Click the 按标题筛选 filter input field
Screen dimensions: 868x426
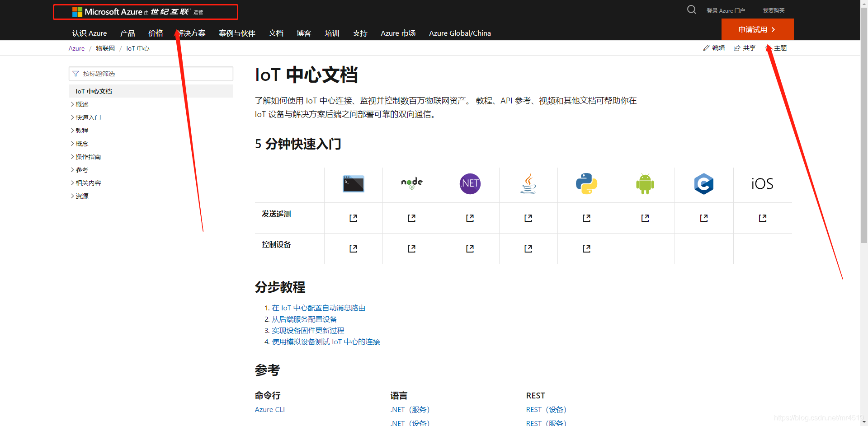151,74
